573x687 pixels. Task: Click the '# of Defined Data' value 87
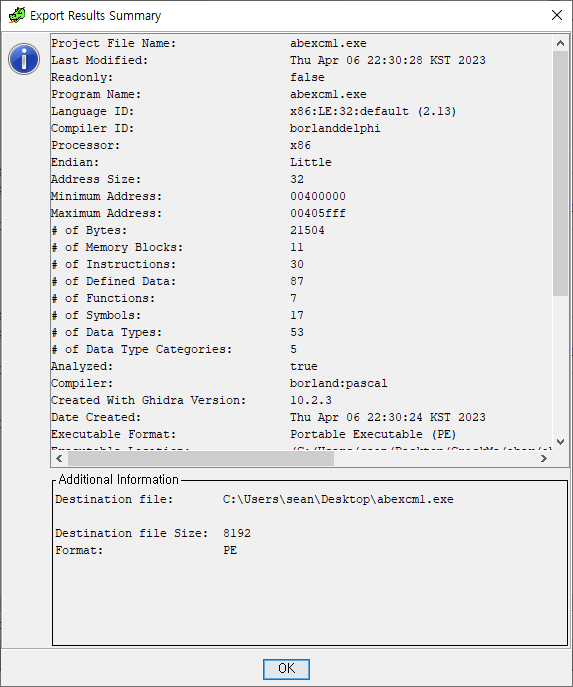tap(297, 281)
